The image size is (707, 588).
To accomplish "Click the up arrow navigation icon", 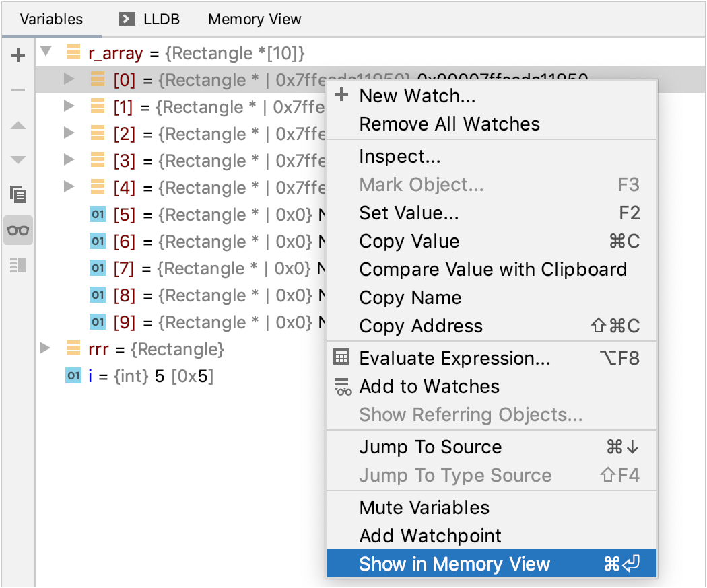I will pyautogui.click(x=18, y=124).
